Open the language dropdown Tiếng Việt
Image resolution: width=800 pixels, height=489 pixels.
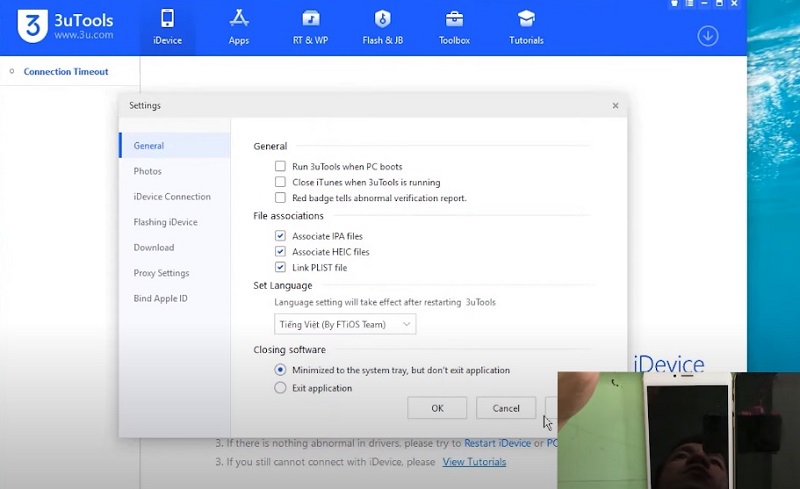coord(345,324)
